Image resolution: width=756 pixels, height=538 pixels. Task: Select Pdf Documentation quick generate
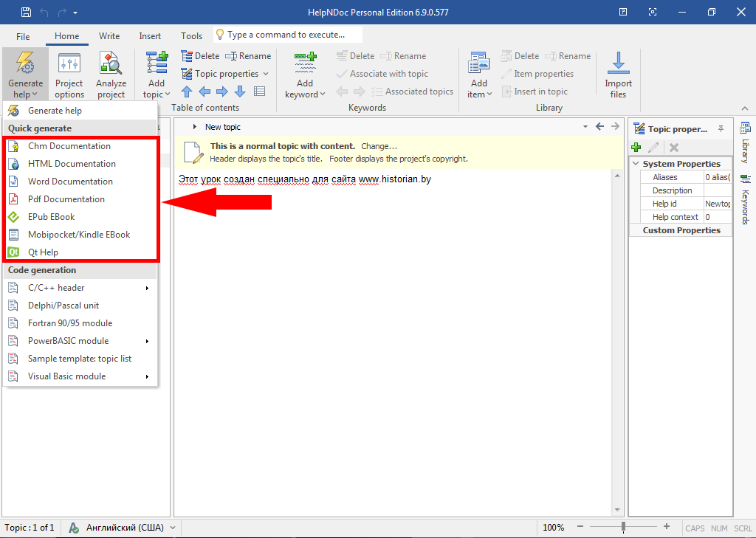click(x=80, y=199)
